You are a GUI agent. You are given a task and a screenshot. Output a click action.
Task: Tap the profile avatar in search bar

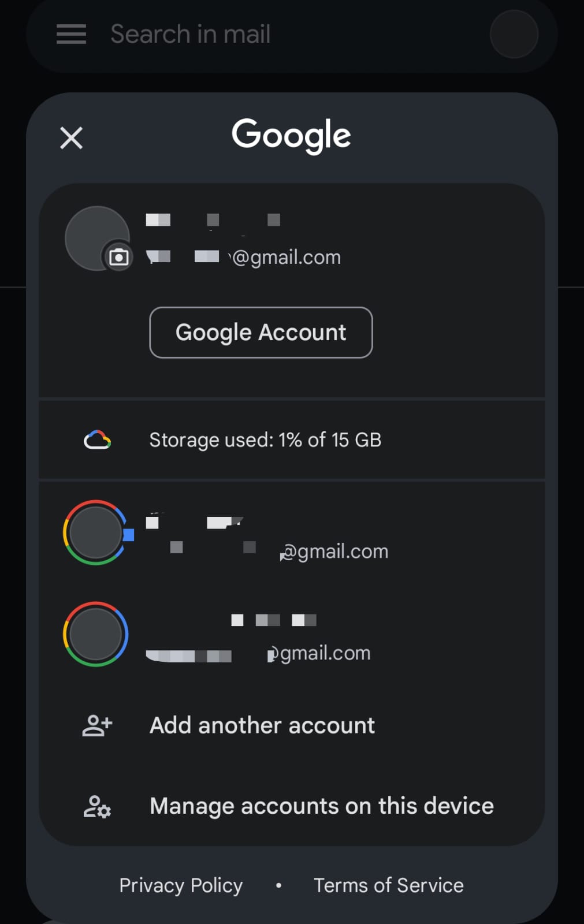point(514,34)
